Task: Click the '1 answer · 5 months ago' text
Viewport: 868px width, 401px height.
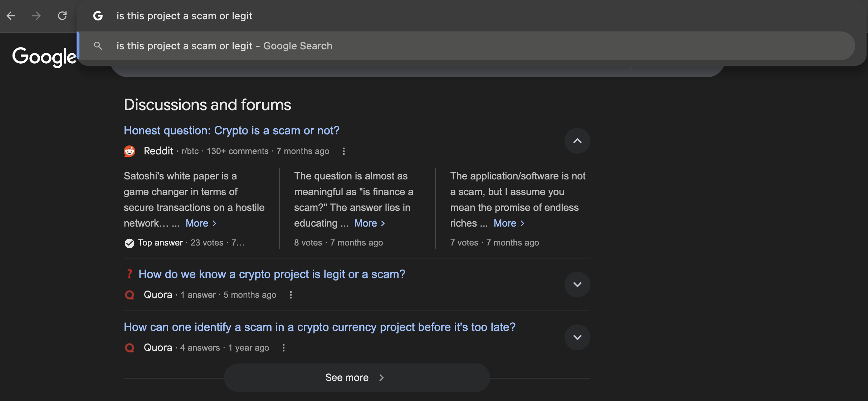Action: point(228,295)
